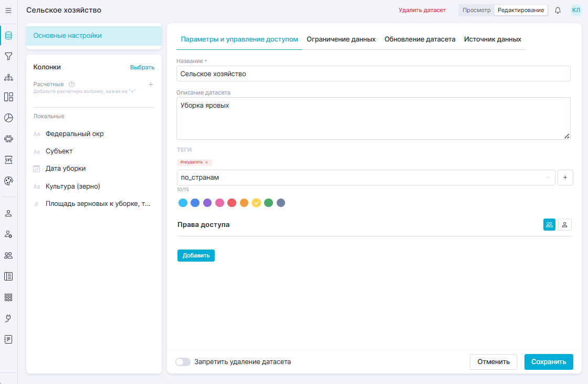Remove the #неудалять tag
Screen dimensions: 588x384
[x=206, y=163]
